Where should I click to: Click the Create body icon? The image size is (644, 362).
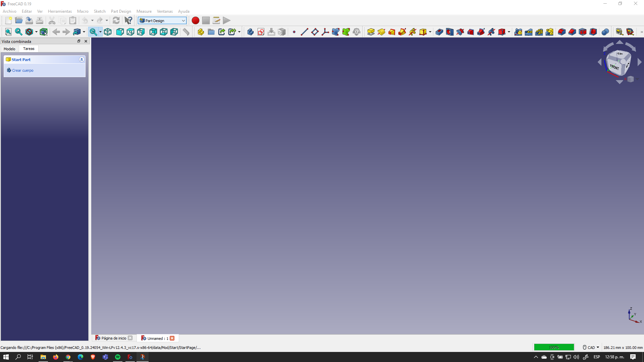point(250,32)
